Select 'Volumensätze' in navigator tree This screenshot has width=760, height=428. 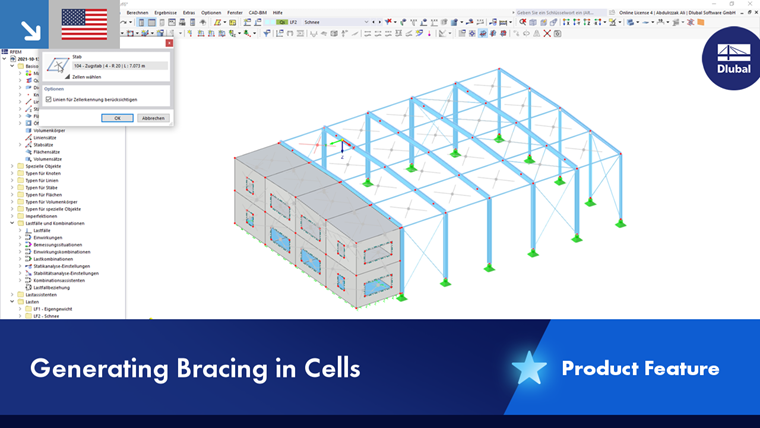pos(48,159)
